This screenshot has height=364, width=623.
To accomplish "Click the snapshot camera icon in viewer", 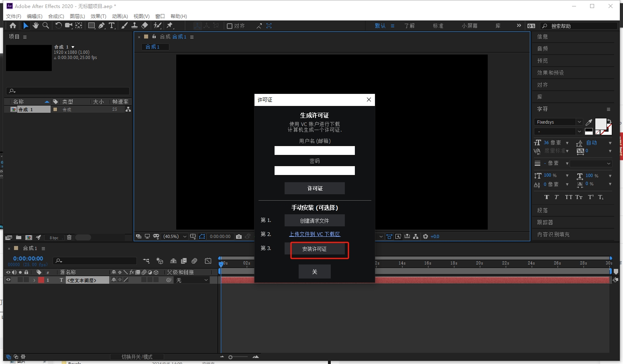I will (239, 236).
